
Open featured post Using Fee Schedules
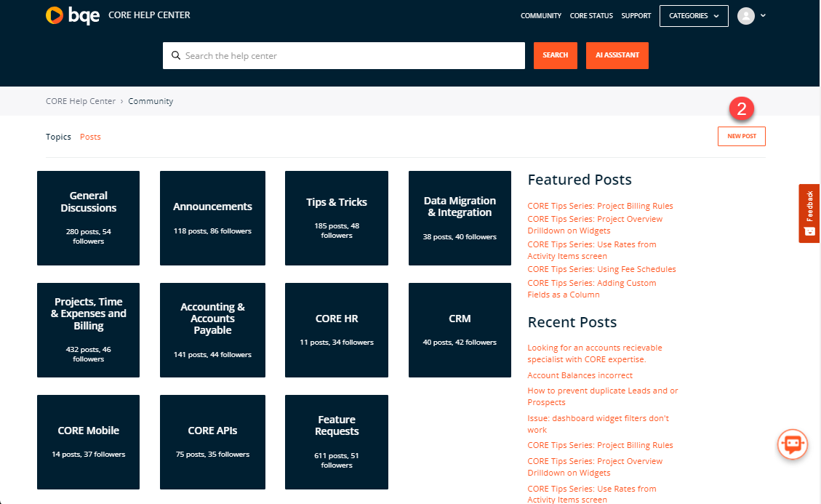601,269
